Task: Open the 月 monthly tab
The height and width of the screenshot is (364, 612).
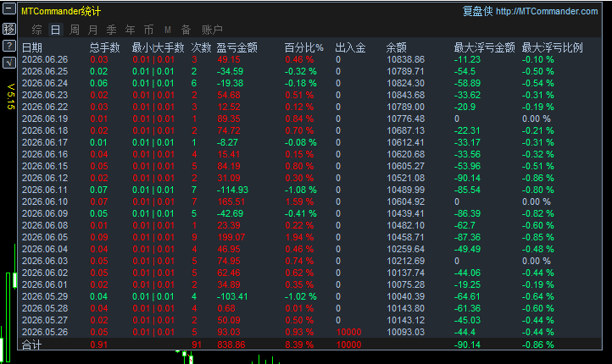Action: pyautogui.click(x=92, y=30)
